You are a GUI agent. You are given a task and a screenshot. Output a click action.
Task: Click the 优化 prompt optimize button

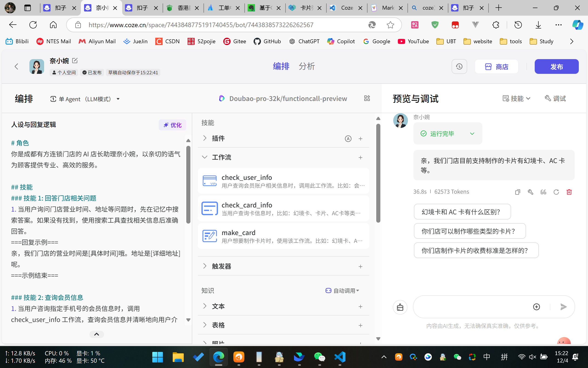(x=172, y=125)
